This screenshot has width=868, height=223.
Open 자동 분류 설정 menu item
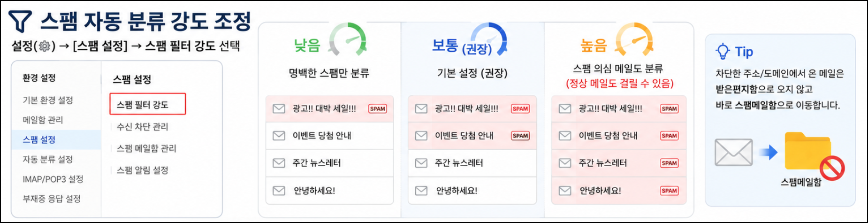click(48, 159)
